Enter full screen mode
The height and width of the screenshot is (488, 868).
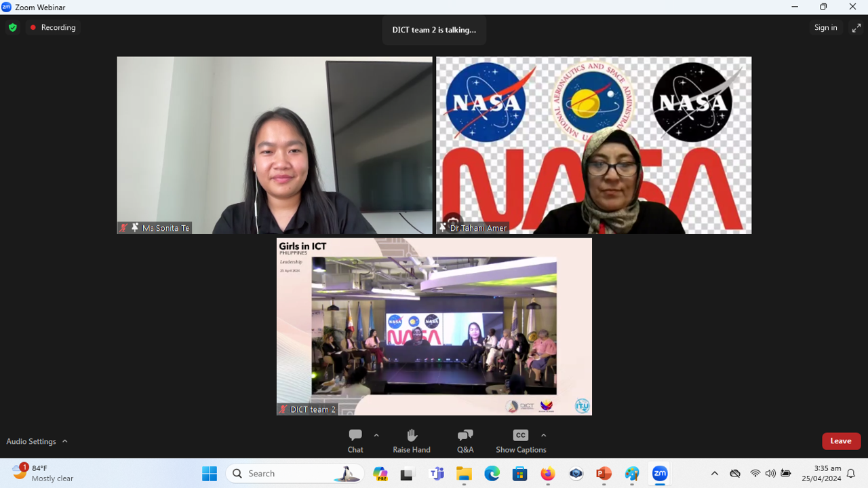(x=856, y=28)
